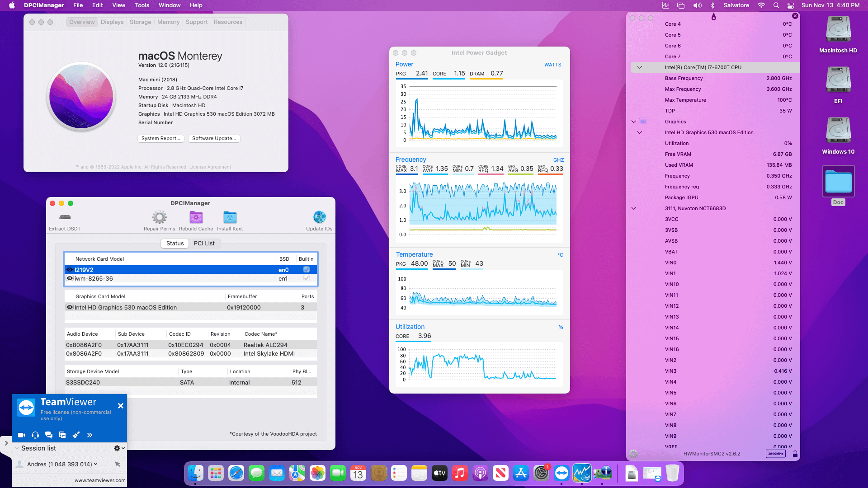Close the HWMonitorSMC2 popover with X

[795, 16]
